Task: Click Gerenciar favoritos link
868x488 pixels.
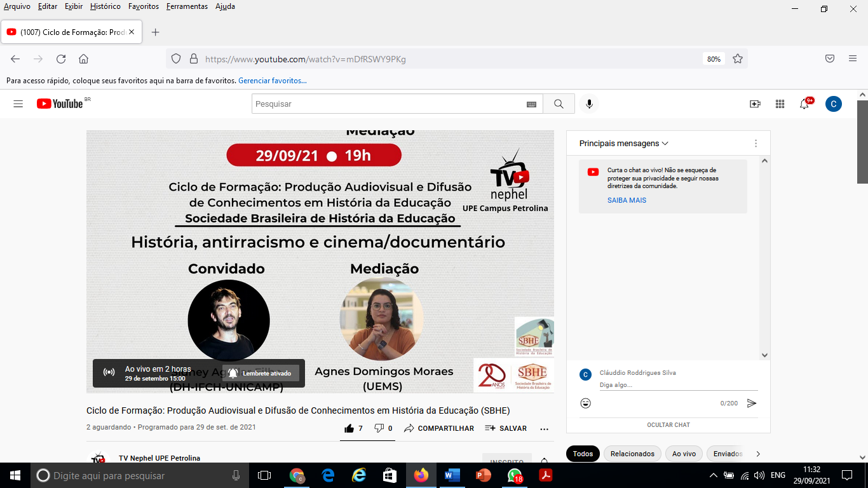Action: coord(273,81)
